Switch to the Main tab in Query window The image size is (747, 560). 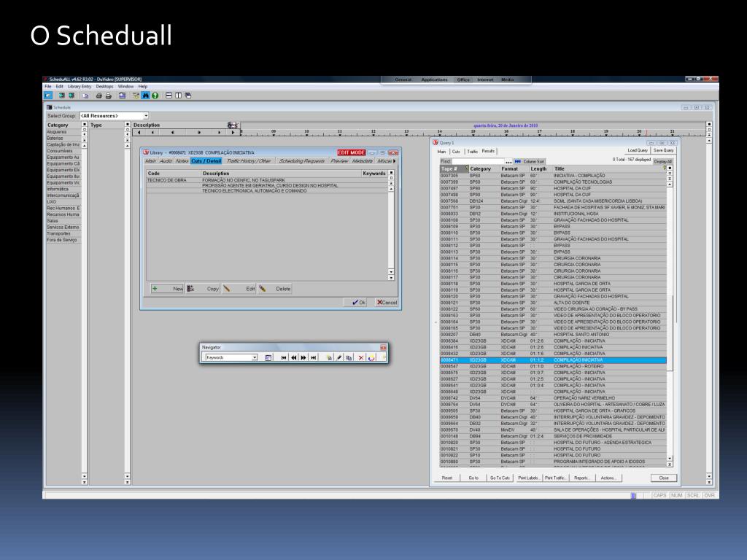(x=441, y=152)
